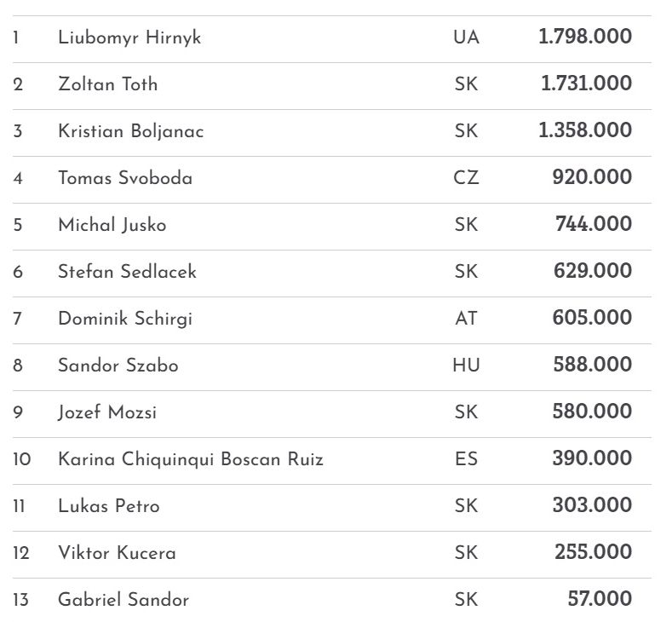This screenshot has height=622, width=672.
Task: Click Gabriel Sandor's name
Action: click(x=123, y=600)
